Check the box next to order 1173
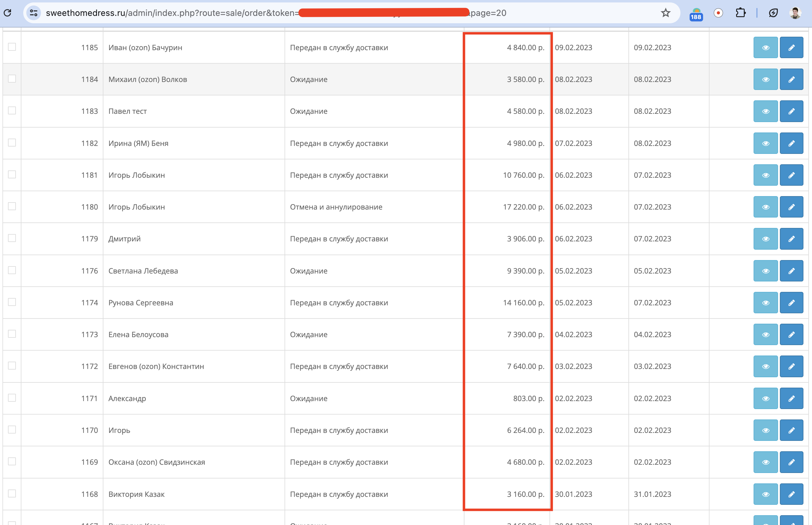 (x=12, y=334)
